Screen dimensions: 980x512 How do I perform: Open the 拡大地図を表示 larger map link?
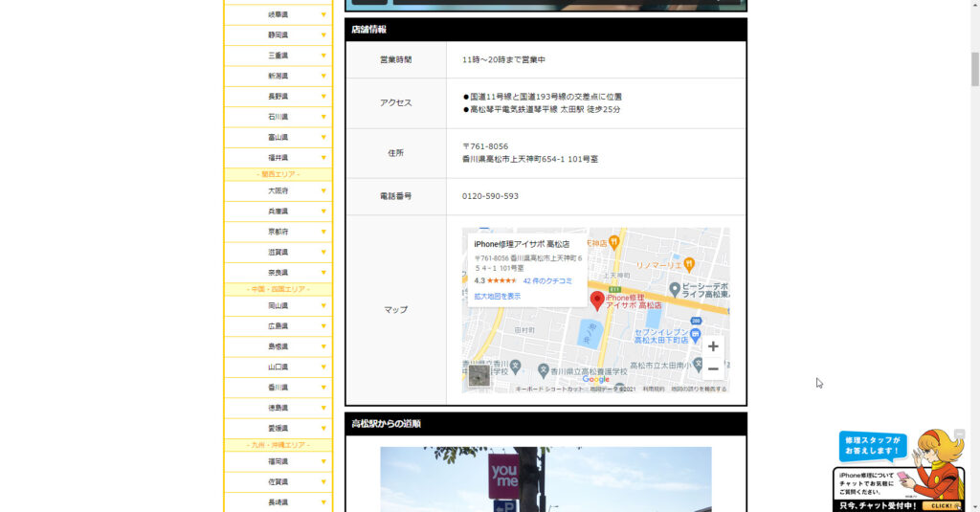(x=497, y=297)
